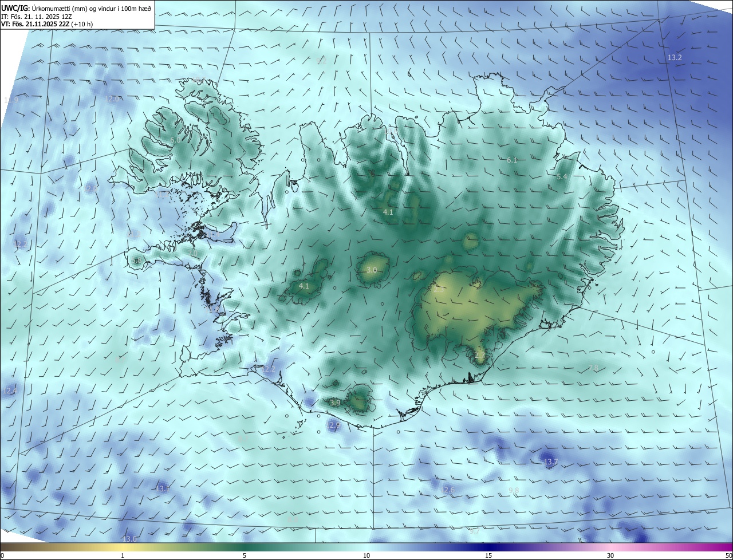The width and height of the screenshot is (733, 560).
Task: Click the 12.6 value label
Action: [448, 490]
